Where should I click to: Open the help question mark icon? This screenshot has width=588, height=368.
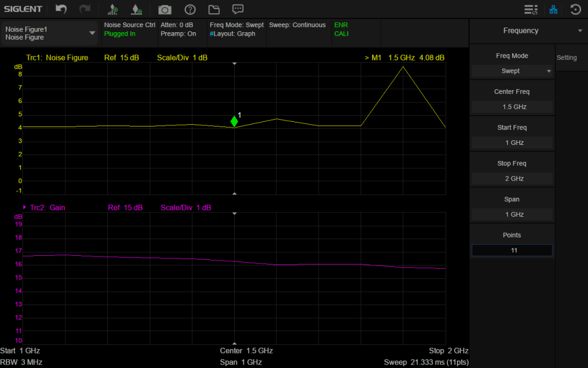coord(190,9)
